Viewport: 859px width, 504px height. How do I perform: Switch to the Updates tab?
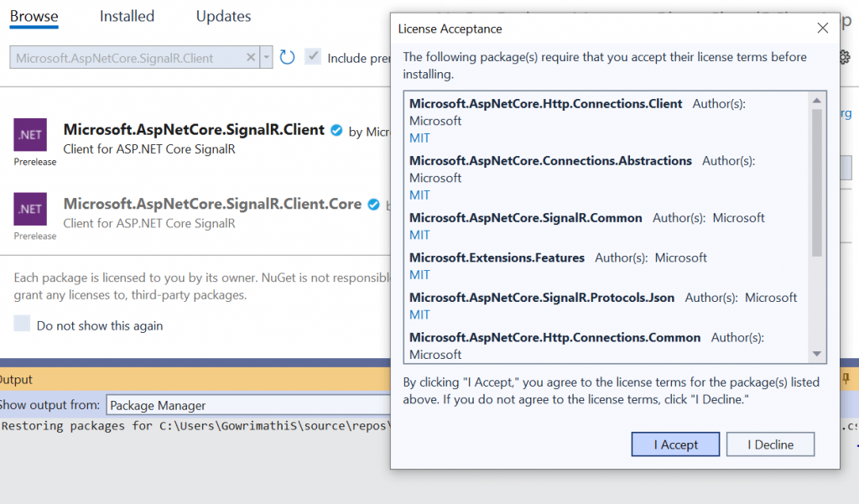coord(222,16)
